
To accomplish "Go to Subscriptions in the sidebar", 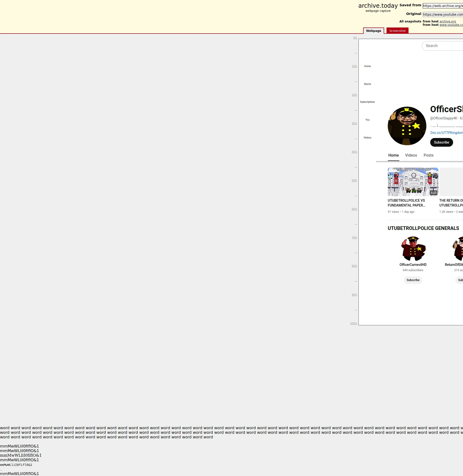I will 367,102.
